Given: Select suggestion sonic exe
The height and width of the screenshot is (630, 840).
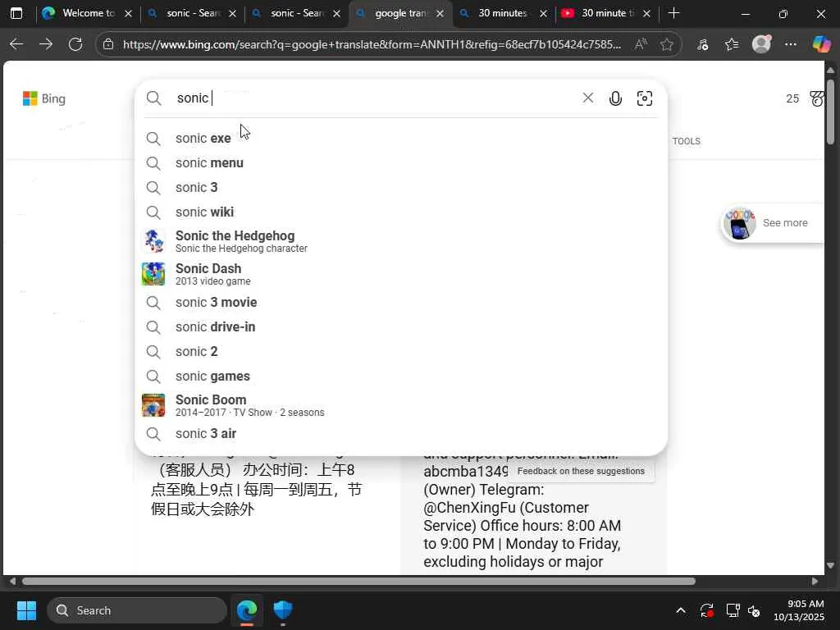Looking at the screenshot, I should (x=400, y=138).
